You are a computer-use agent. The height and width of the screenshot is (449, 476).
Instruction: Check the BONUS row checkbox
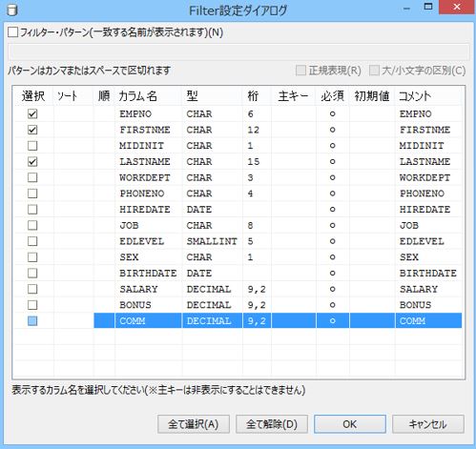click(32, 305)
